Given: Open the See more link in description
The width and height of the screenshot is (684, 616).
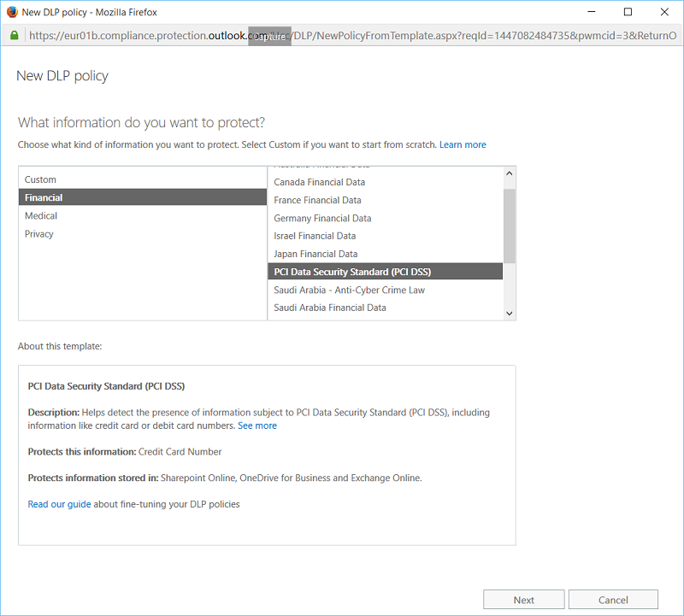Looking at the screenshot, I should (257, 425).
